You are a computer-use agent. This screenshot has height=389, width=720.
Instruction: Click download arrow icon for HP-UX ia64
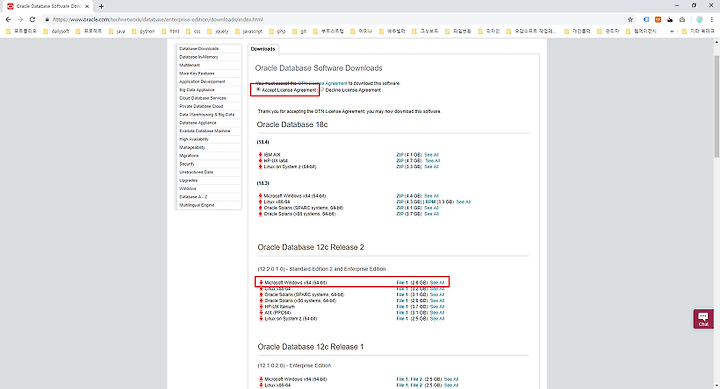click(260, 161)
